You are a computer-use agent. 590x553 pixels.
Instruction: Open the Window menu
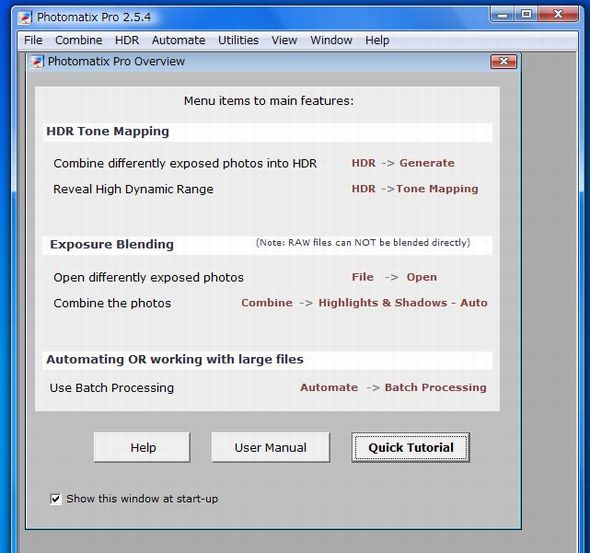tap(331, 40)
